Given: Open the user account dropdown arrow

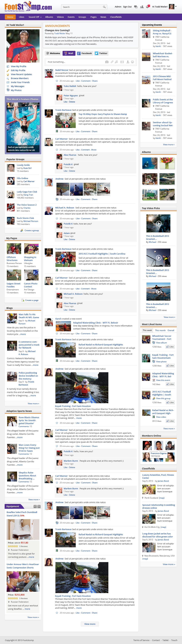Looking at the screenshot, I should tap(176, 6).
